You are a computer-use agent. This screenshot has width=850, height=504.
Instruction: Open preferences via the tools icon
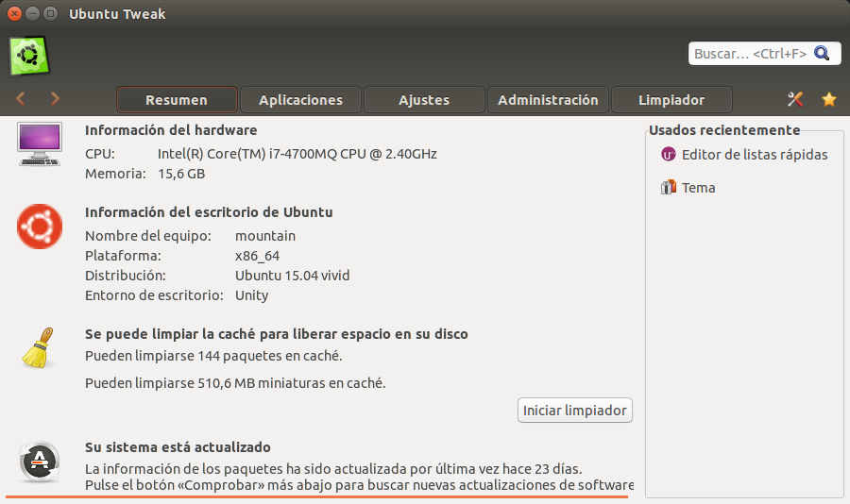[x=795, y=99]
